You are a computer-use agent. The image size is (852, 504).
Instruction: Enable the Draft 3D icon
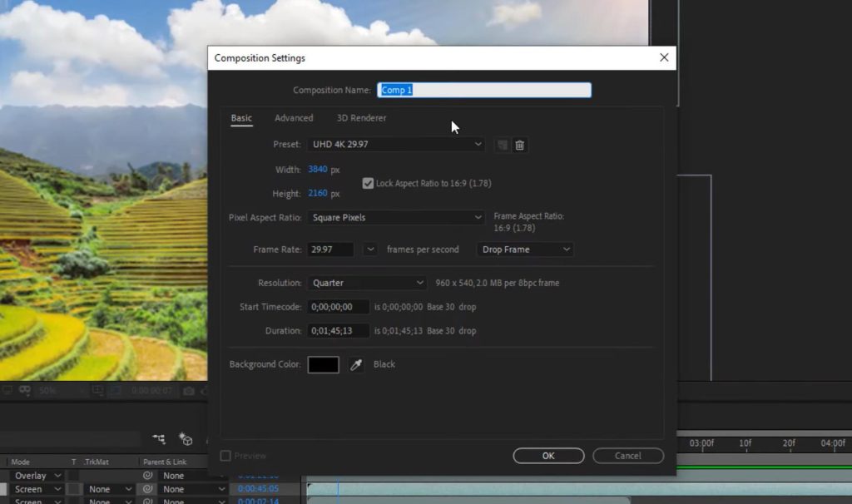pos(186,439)
